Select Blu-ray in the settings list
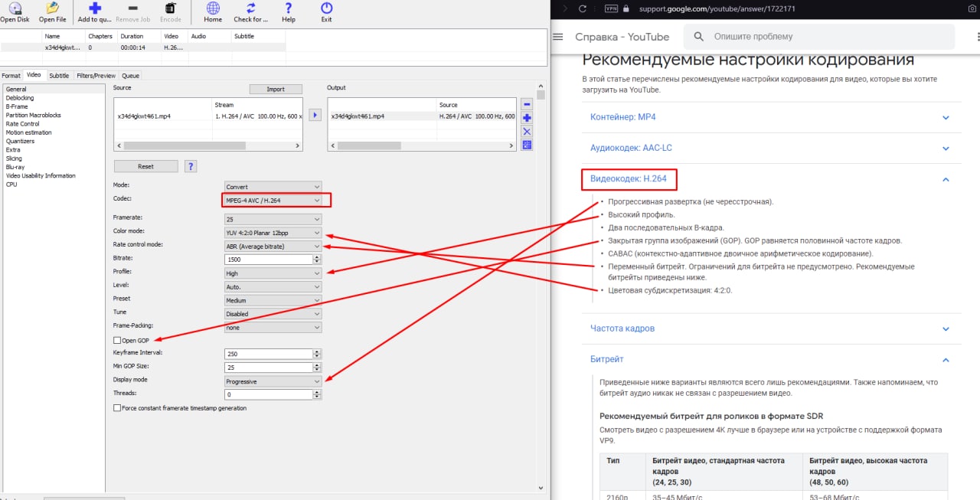The height and width of the screenshot is (500, 980). pos(15,167)
